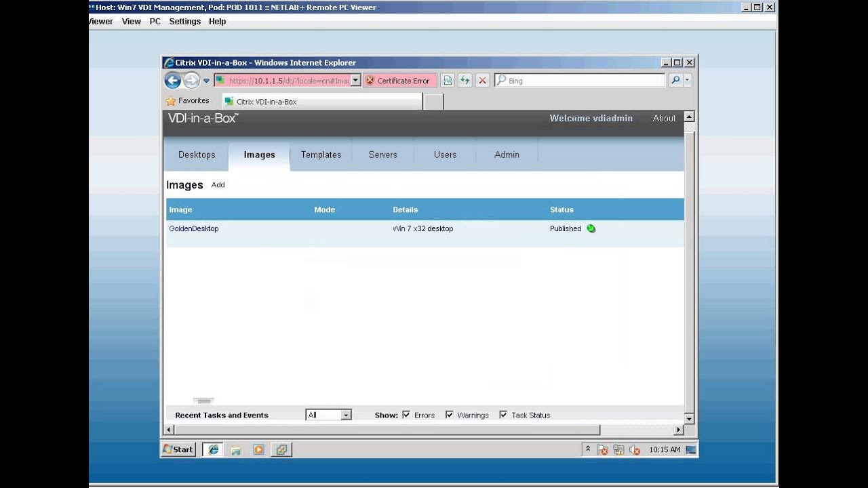Open the Users tab

446,155
